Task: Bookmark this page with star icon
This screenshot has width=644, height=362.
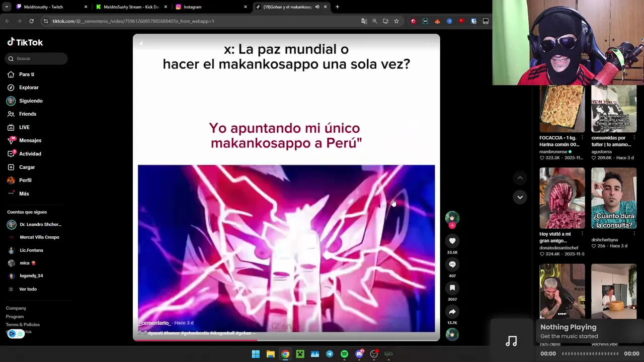Action: [x=396, y=21]
